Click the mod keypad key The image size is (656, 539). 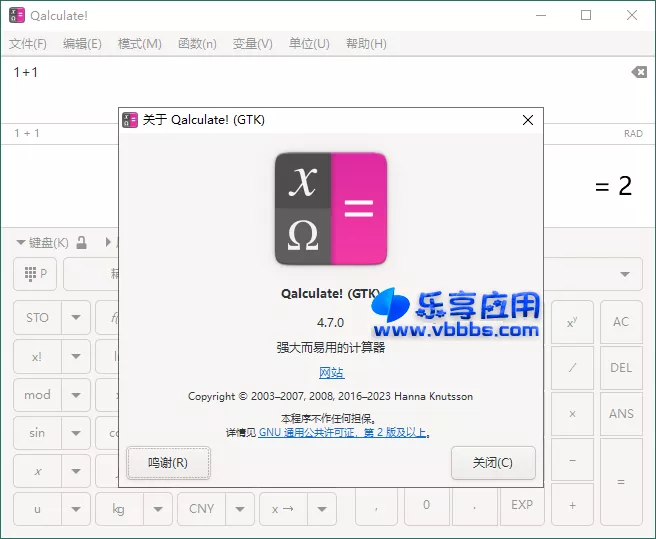[37, 395]
